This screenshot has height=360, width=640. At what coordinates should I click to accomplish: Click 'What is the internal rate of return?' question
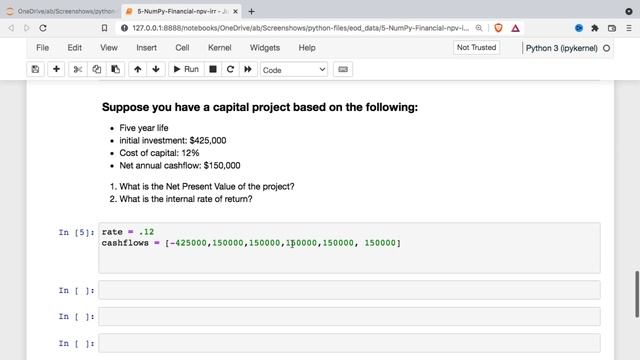[186, 199]
